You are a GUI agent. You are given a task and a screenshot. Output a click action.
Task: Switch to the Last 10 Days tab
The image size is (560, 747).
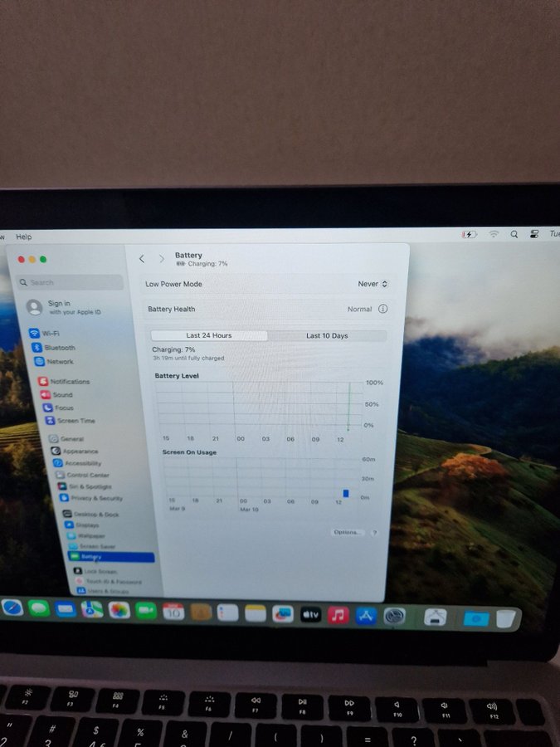[x=327, y=336]
